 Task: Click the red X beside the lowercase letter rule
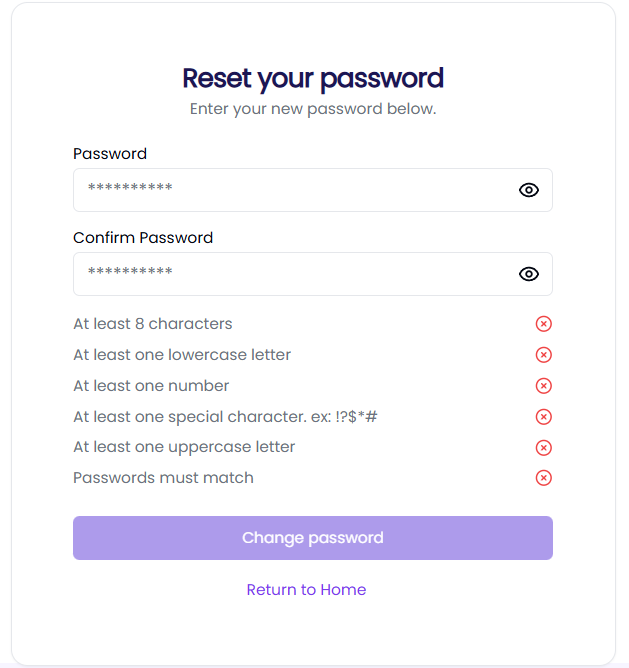coord(543,355)
